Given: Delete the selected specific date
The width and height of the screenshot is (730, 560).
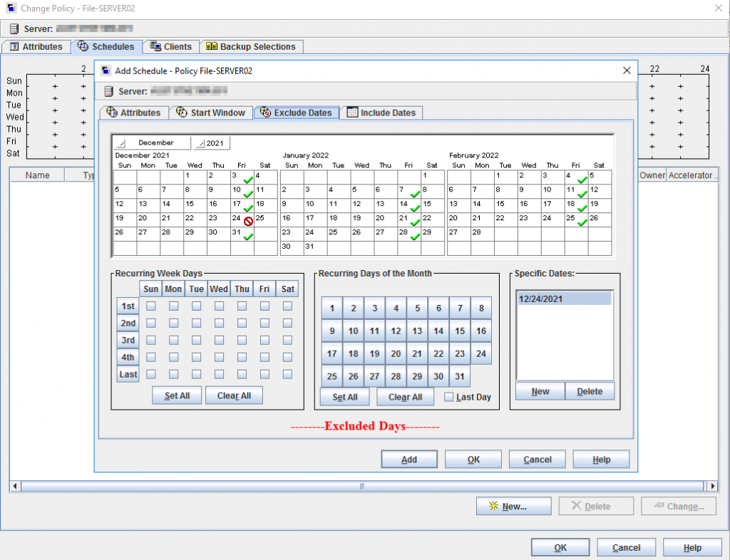Looking at the screenshot, I should tap(590, 391).
